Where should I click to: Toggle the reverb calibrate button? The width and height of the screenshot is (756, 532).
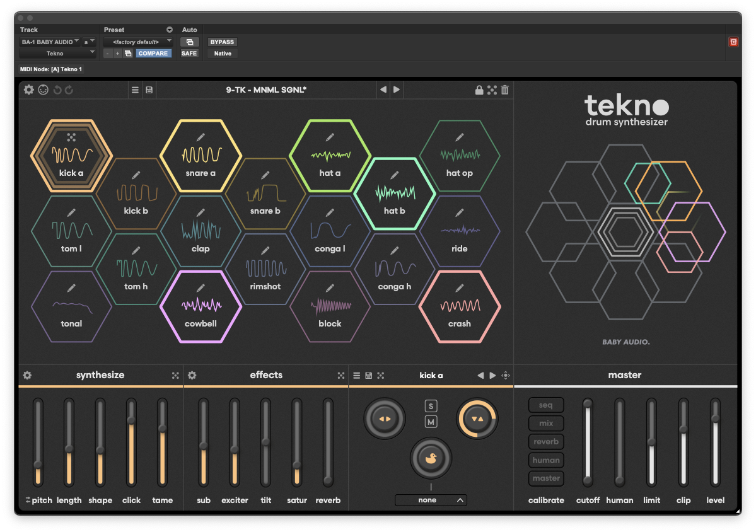[x=546, y=442]
